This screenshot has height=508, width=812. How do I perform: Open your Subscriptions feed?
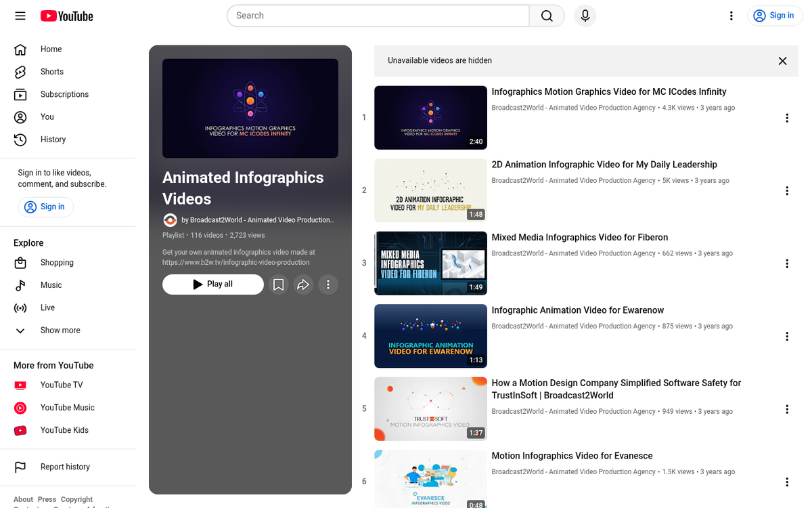pyautogui.click(x=66, y=94)
